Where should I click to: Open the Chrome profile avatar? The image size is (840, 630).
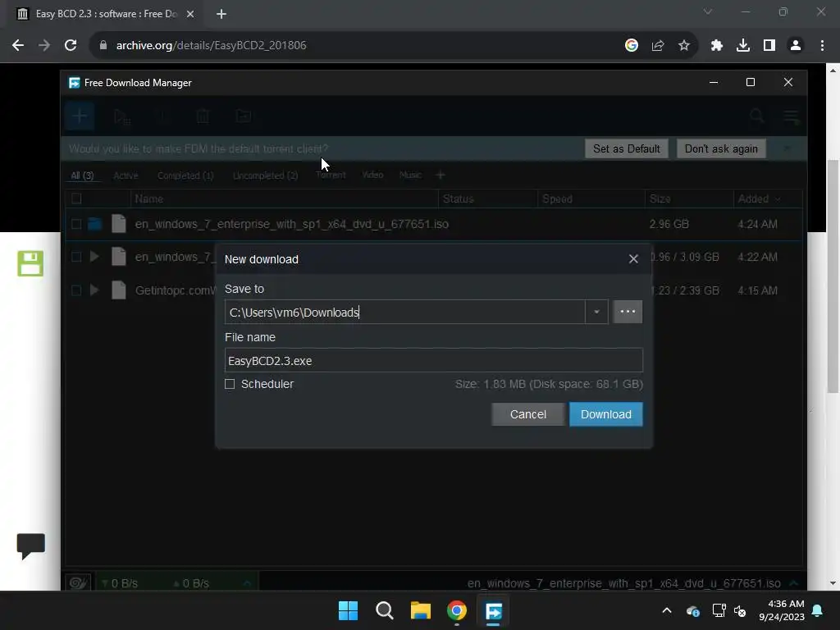click(x=796, y=46)
